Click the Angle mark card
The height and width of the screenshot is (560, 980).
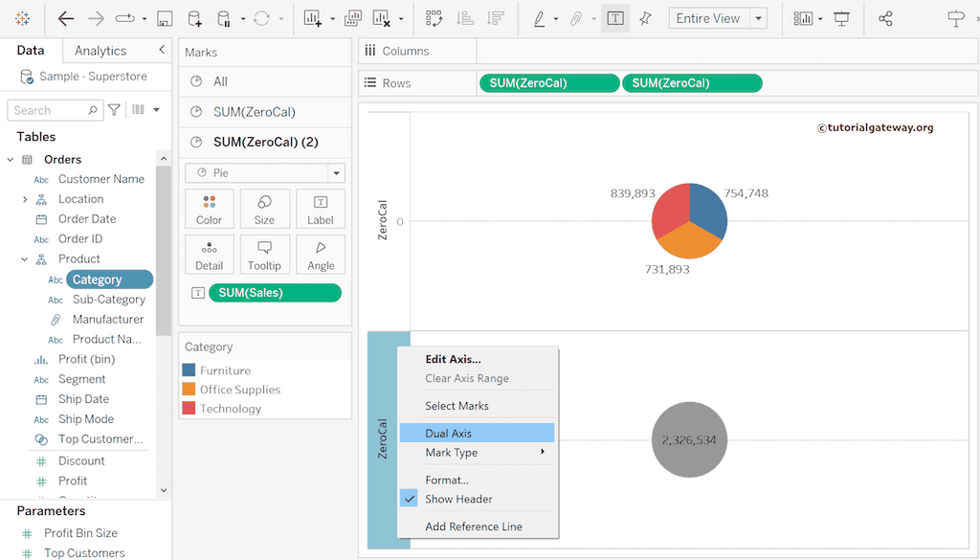pyautogui.click(x=321, y=255)
